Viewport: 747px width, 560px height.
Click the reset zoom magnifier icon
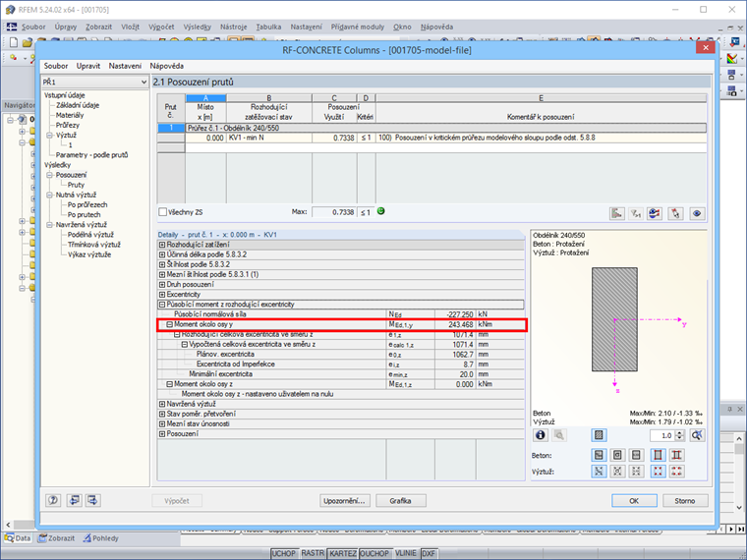coord(697,435)
